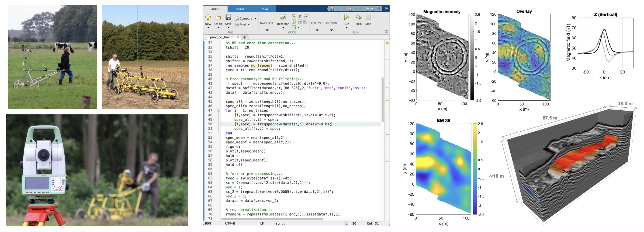Open the NAVIGATE section dropdown
This screenshot has height=232, width=644.
click(x=267, y=30)
